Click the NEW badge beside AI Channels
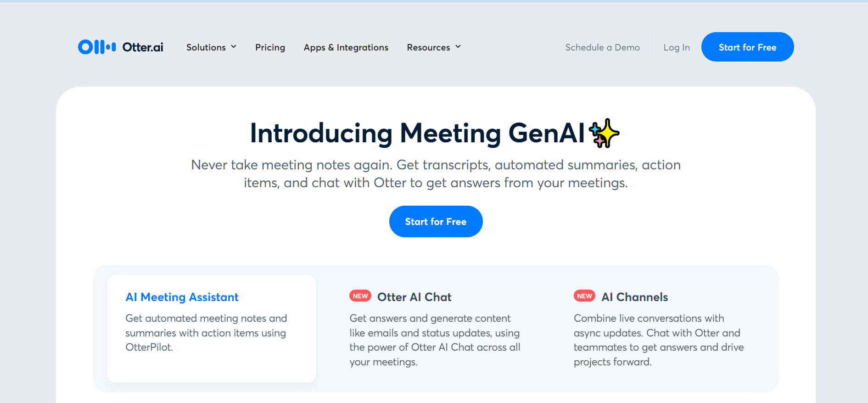The image size is (868, 403). [x=584, y=296]
